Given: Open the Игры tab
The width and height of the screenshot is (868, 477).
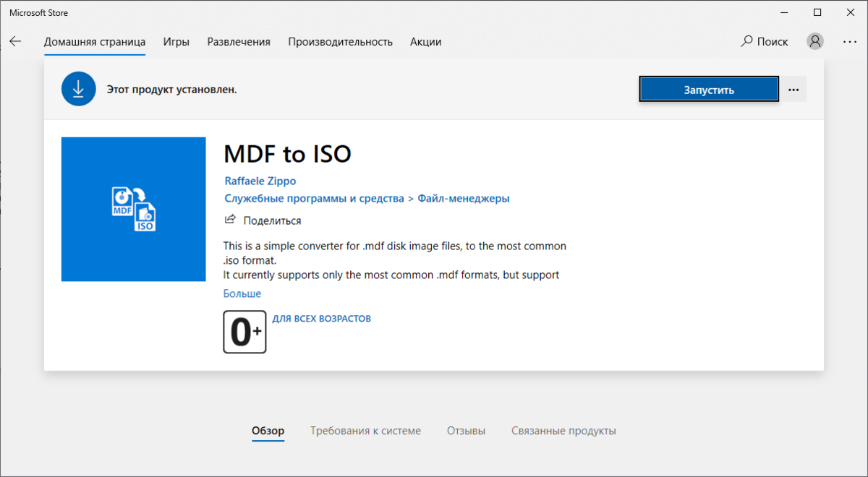Looking at the screenshot, I should point(176,42).
